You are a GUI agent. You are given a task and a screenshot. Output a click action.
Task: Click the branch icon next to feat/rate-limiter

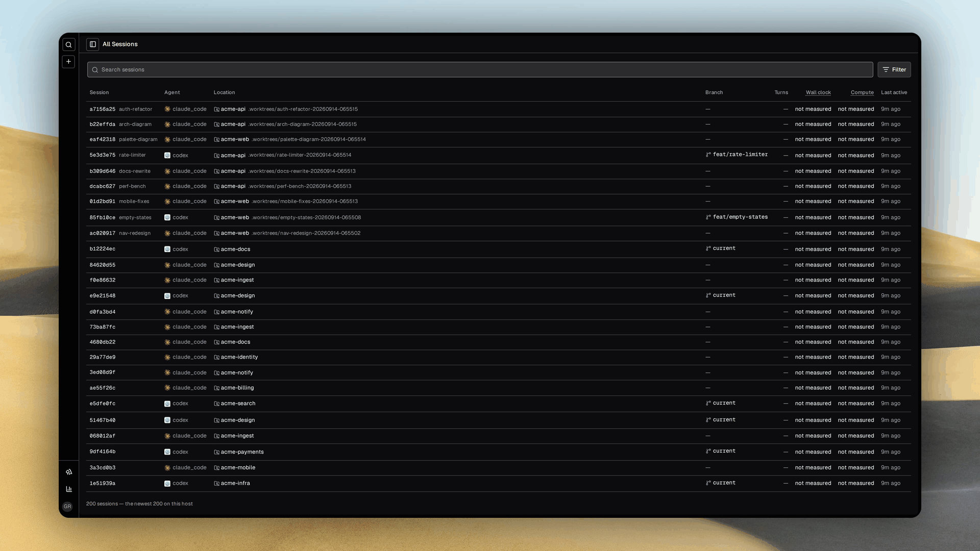[x=708, y=155]
